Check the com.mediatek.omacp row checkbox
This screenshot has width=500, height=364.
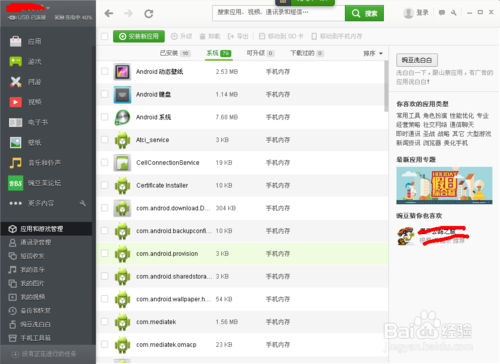pos(105,344)
